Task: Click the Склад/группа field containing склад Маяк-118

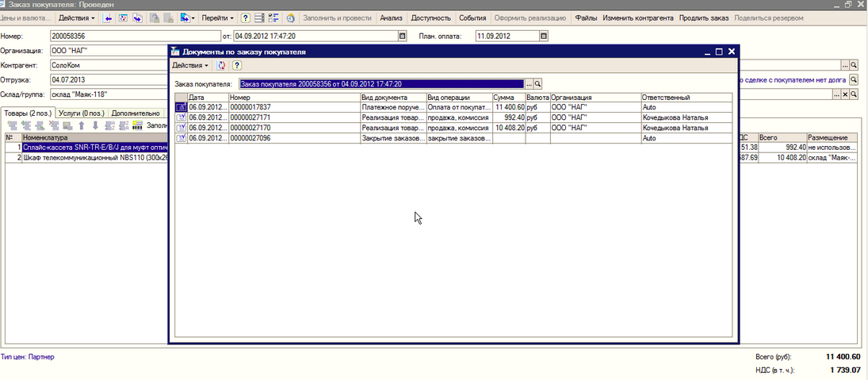Action: (109, 94)
